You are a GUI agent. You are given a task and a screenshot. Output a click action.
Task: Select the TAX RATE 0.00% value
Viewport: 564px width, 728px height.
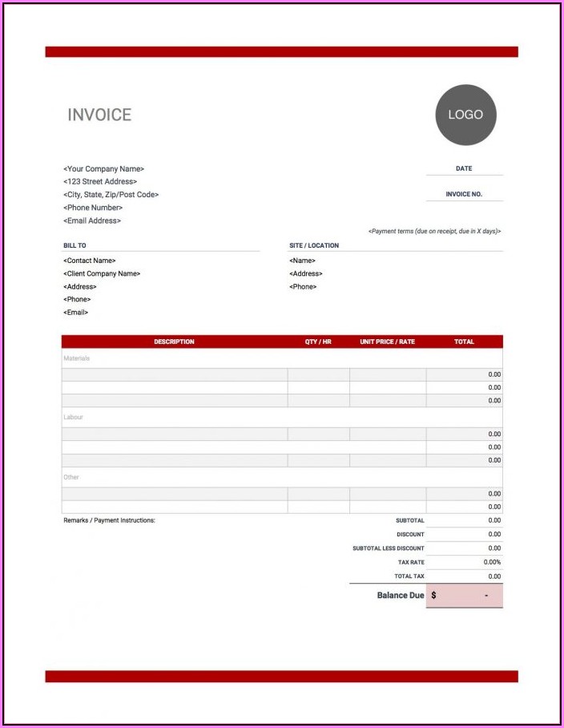pyautogui.click(x=492, y=562)
